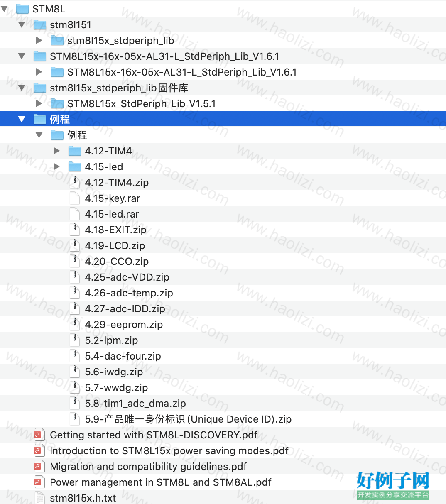Select Power management in STM8L and STM8AL.pdf

pos(161,482)
